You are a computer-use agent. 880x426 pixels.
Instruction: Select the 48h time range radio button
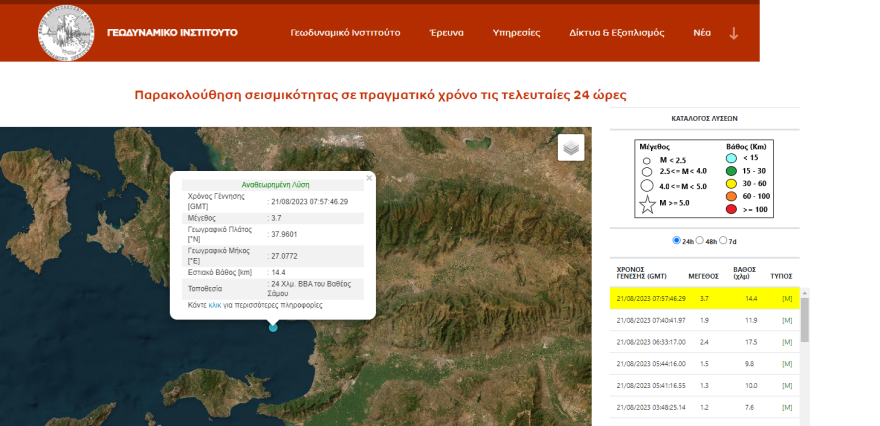coord(699,240)
